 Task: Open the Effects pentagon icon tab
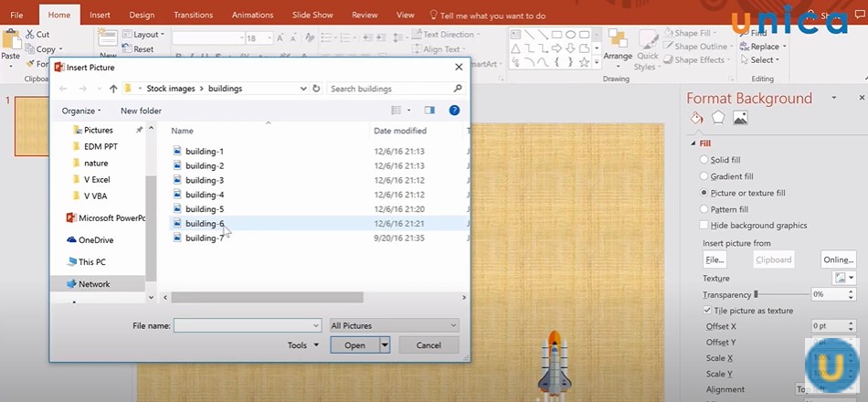pyautogui.click(x=718, y=118)
